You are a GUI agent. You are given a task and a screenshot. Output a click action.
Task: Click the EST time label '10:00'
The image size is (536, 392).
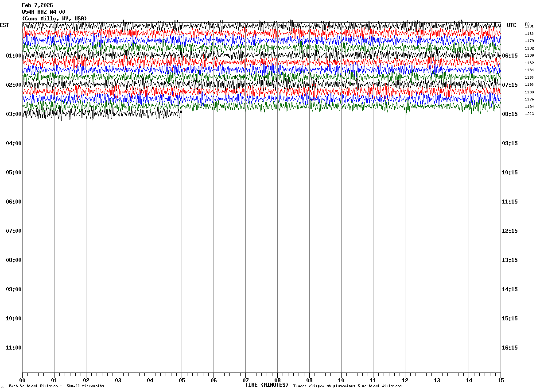(x=14, y=319)
